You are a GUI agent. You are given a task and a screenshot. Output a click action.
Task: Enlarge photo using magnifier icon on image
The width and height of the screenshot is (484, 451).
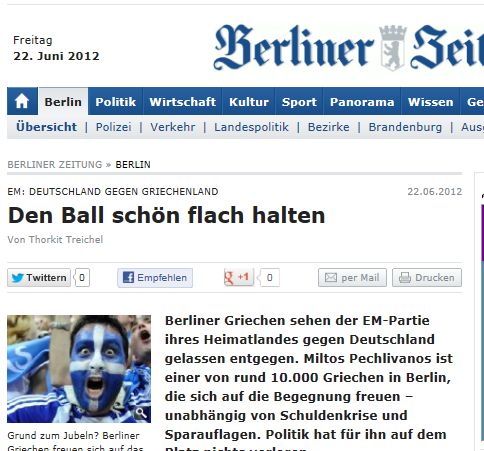click(141, 413)
